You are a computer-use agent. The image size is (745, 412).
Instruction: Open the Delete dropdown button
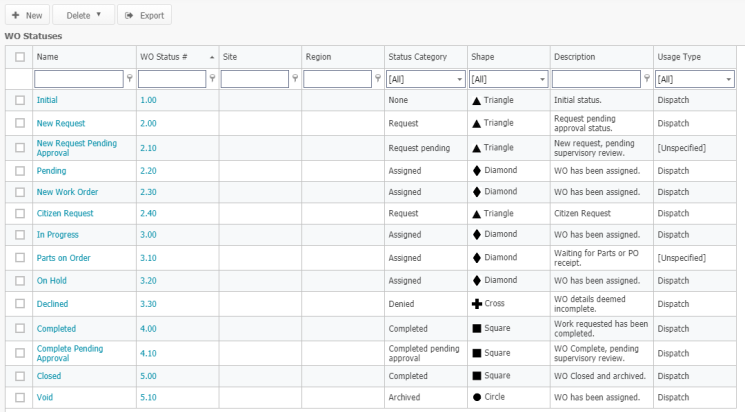(x=84, y=15)
